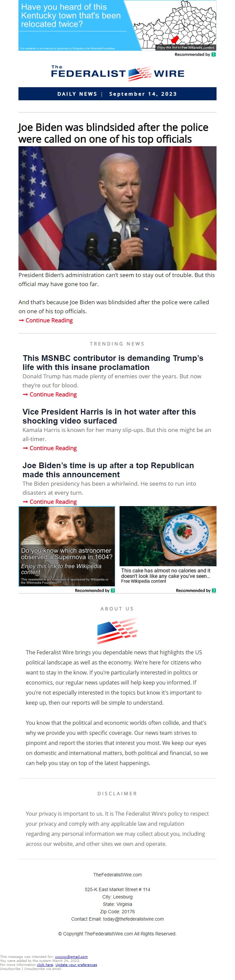235x980 pixels.
Task: Open the Biden press conference photo
Action: 117,208
